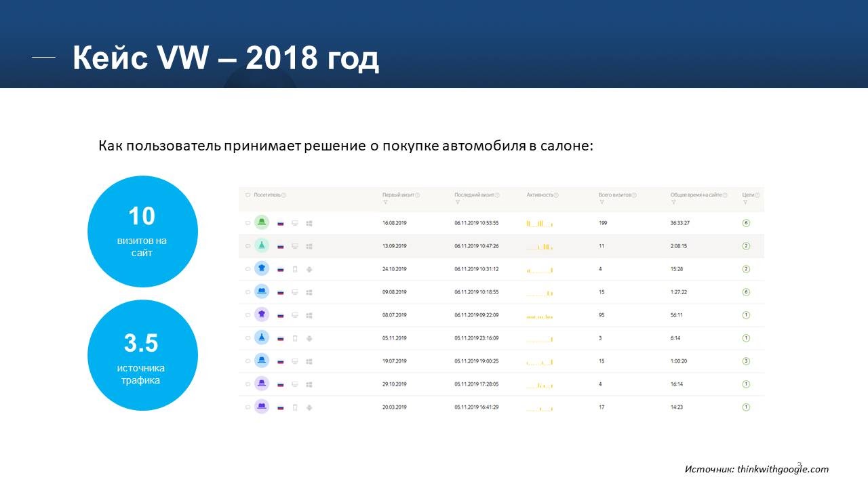Screen dimensions: 868x488
Task: Click the phone device icon in the 05.11.2019 row
Action: tap(295, 338)
